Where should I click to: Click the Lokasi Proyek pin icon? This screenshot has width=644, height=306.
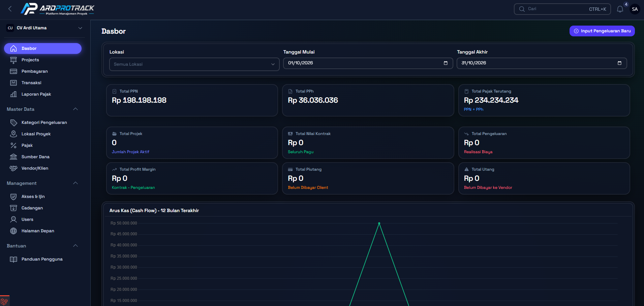coord(13,134)
